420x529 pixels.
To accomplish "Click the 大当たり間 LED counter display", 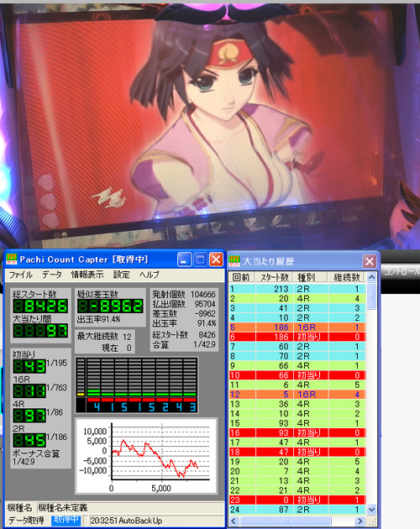I will click(x=40, y=331).
